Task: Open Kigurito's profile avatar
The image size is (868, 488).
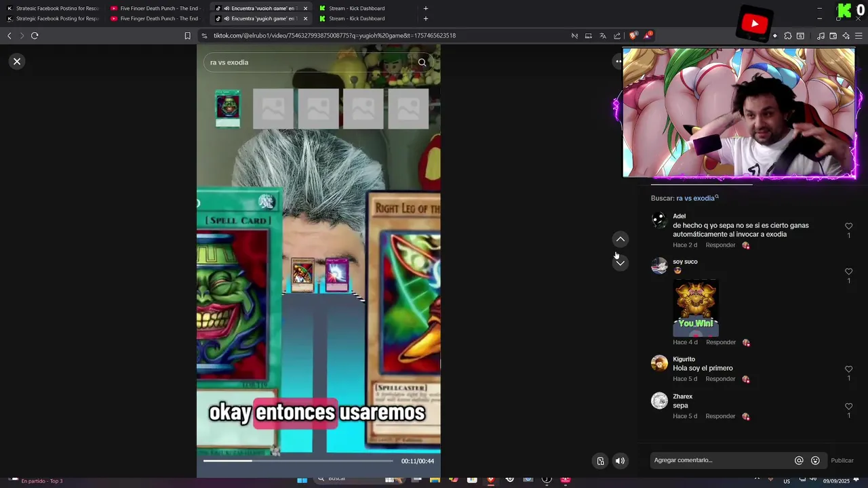Action: [659, 363]
